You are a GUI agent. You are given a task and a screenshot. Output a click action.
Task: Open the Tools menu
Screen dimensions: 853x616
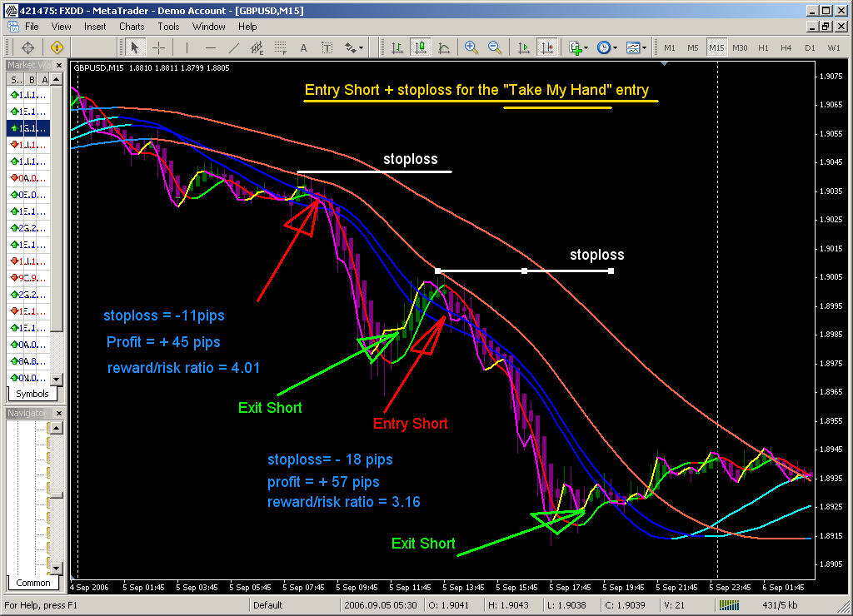tap(168, 27)
